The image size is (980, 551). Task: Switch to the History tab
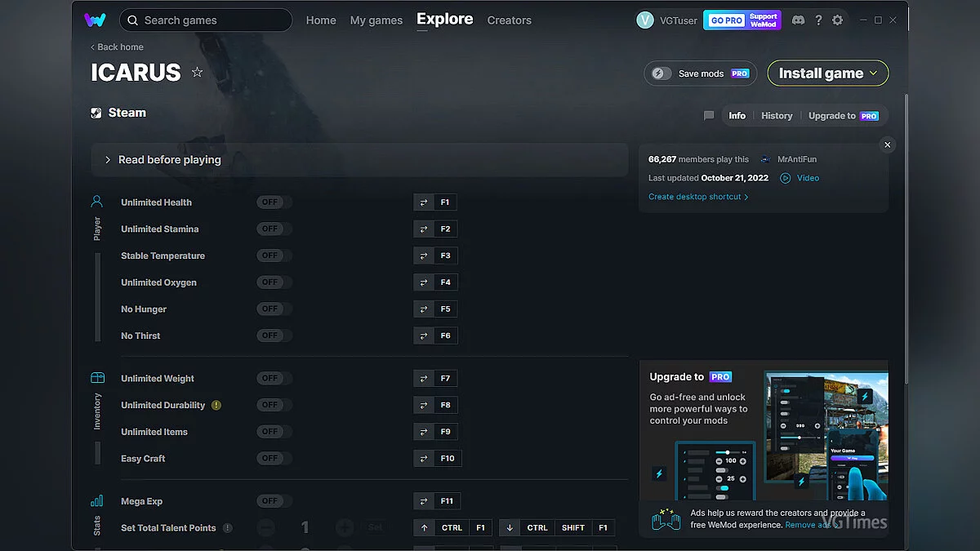coord(777,116)
